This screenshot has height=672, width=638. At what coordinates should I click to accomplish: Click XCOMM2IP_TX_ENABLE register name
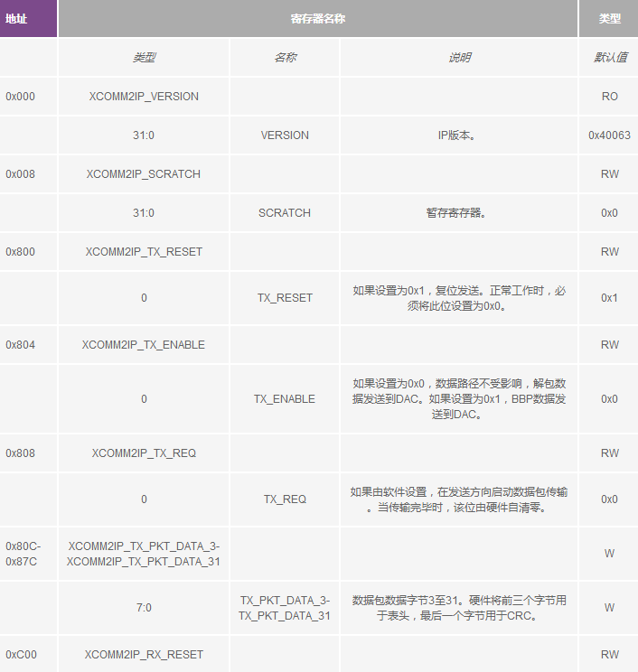point(144,345)
